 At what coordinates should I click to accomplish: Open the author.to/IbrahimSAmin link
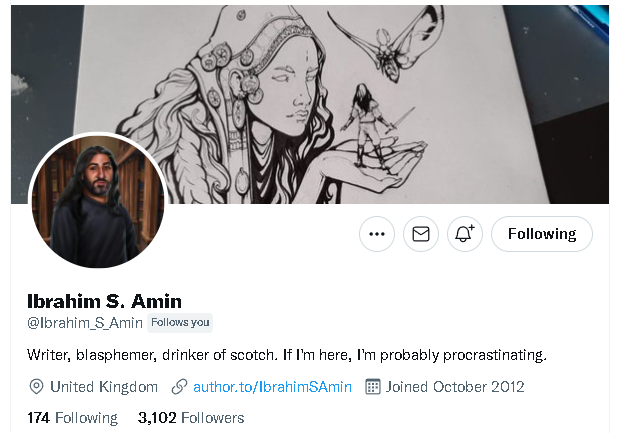[272, 387]
